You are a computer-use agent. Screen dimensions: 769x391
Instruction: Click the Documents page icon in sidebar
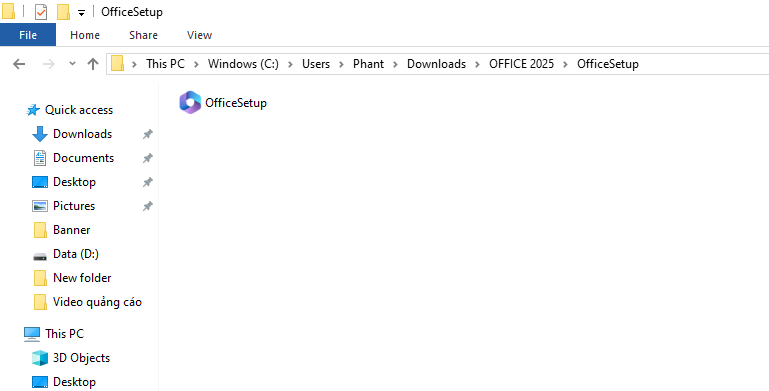coord(40,158)
